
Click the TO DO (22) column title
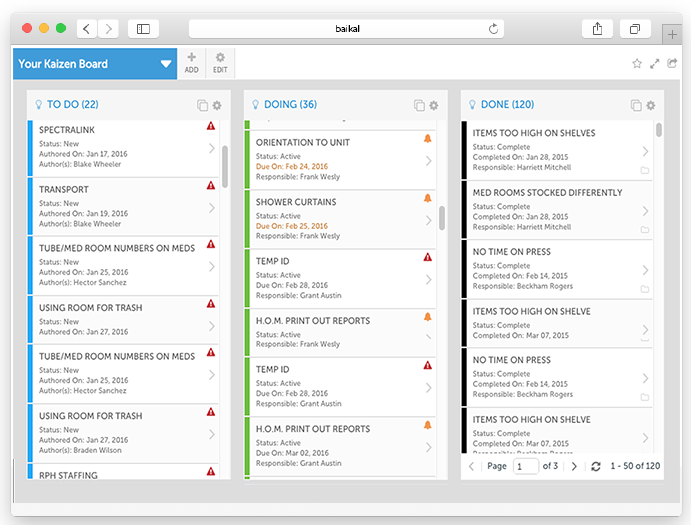[x=73, y=104]
